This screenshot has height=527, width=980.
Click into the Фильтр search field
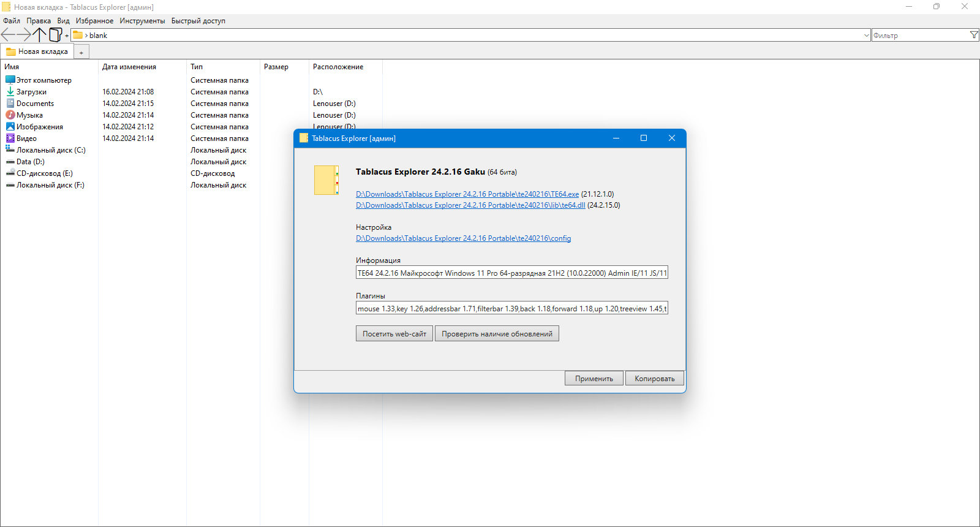point(920,35)
